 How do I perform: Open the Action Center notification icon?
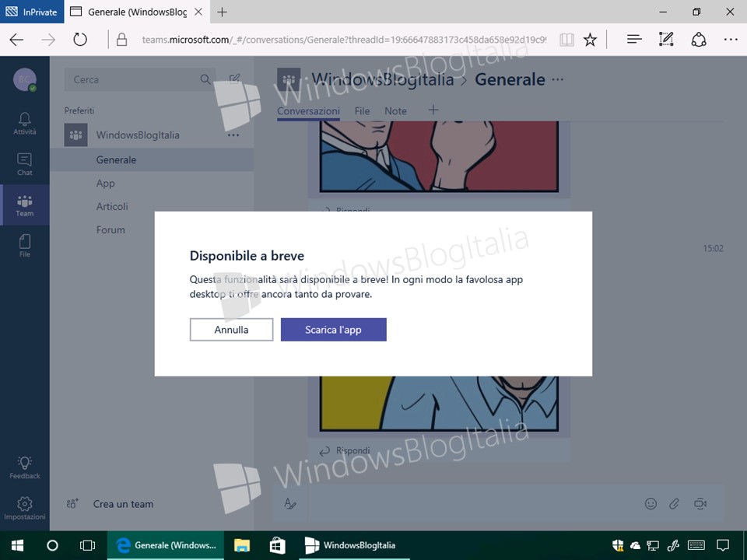[723, 545]
